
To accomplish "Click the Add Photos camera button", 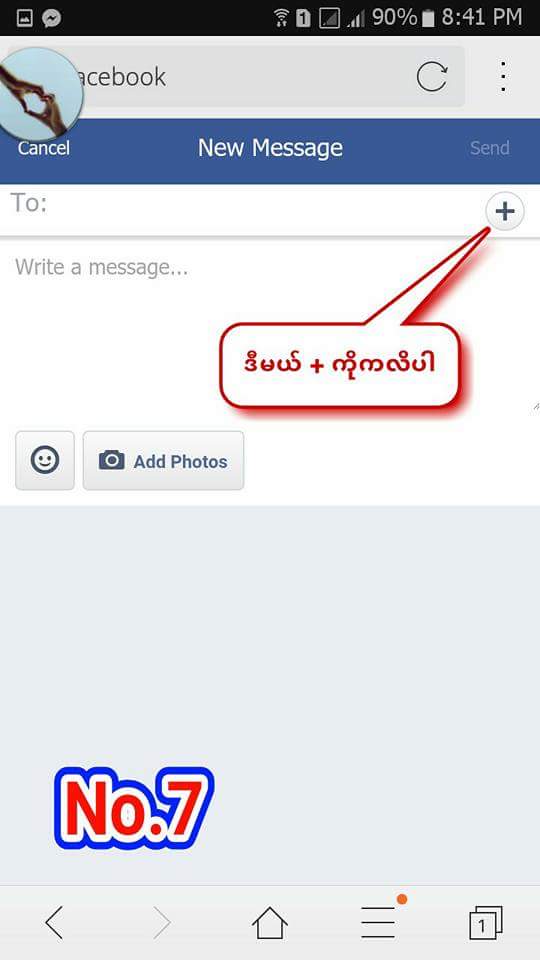I will tap(163, 460).
